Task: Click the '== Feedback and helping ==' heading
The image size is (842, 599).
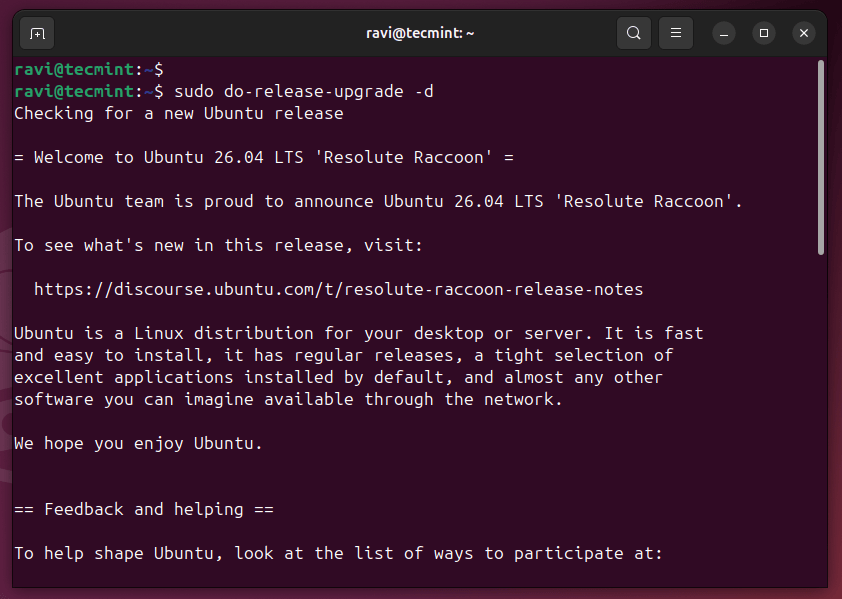Action: [x=144, y=509]
